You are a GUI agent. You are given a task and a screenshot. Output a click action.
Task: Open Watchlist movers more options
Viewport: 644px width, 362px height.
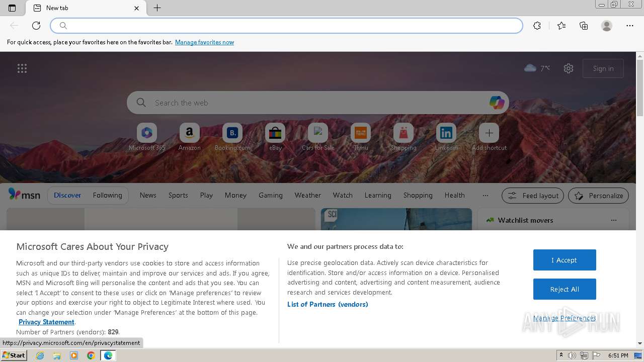613,220
